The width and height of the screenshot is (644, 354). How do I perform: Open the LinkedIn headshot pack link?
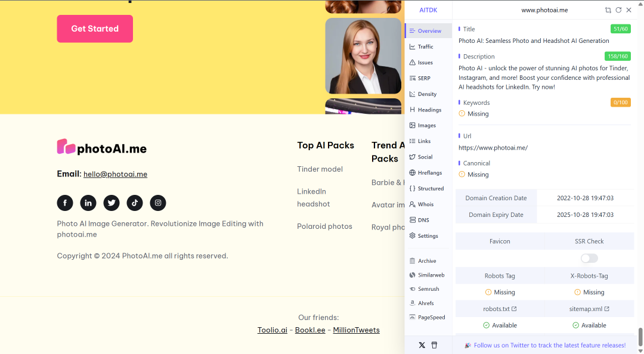tap(314, 197)
